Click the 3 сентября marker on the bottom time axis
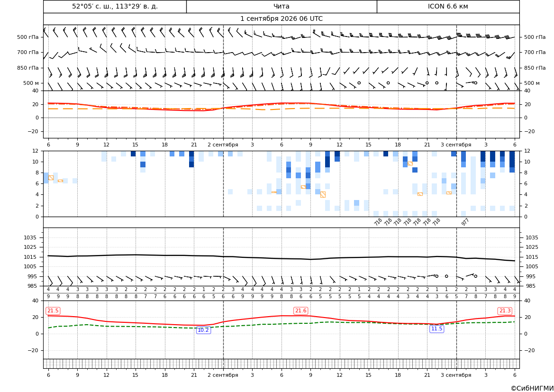The width and height of the screenshot is (554, 392). click(x=456, y=375)
